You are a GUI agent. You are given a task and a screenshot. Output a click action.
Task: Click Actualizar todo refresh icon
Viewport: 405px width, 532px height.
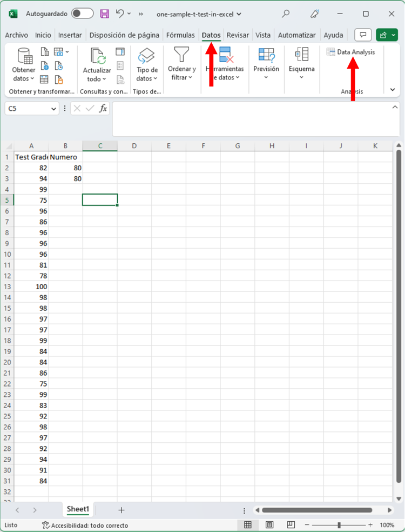97,56
